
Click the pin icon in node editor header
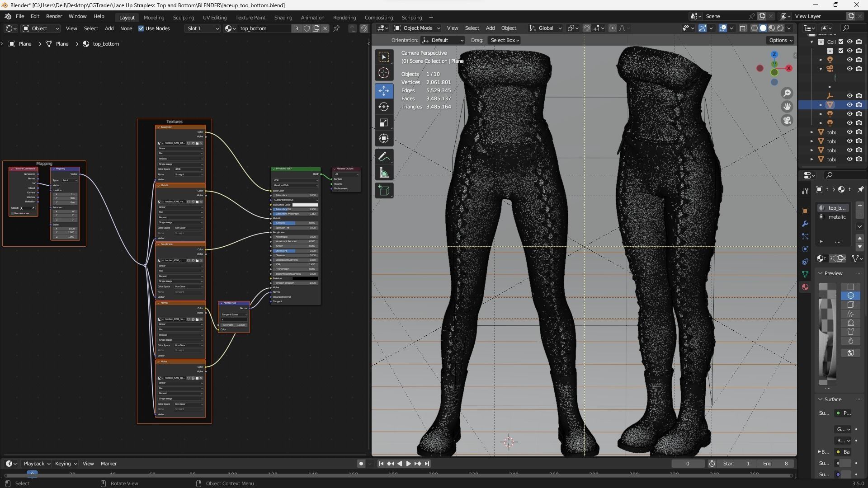336,28
